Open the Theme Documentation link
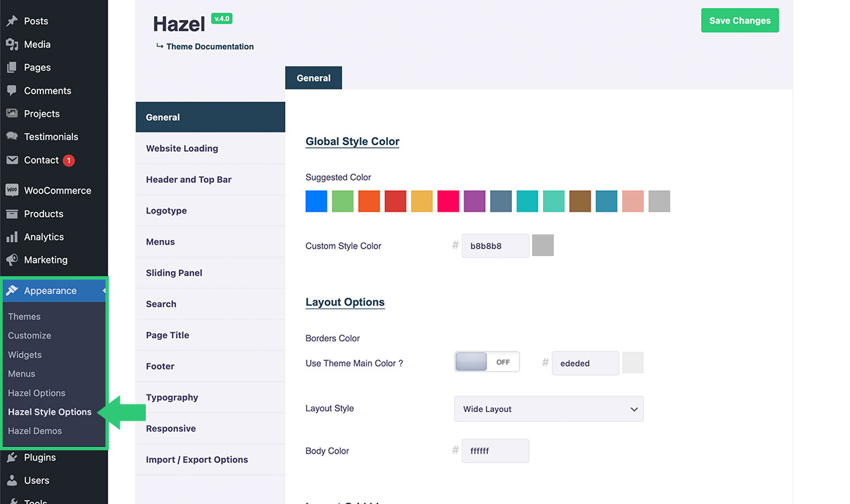 (x=210, y=46)
